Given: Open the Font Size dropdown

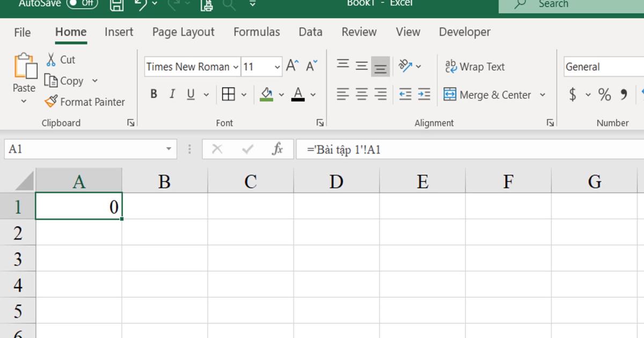Looking at the screenshot, I should 277,67.
